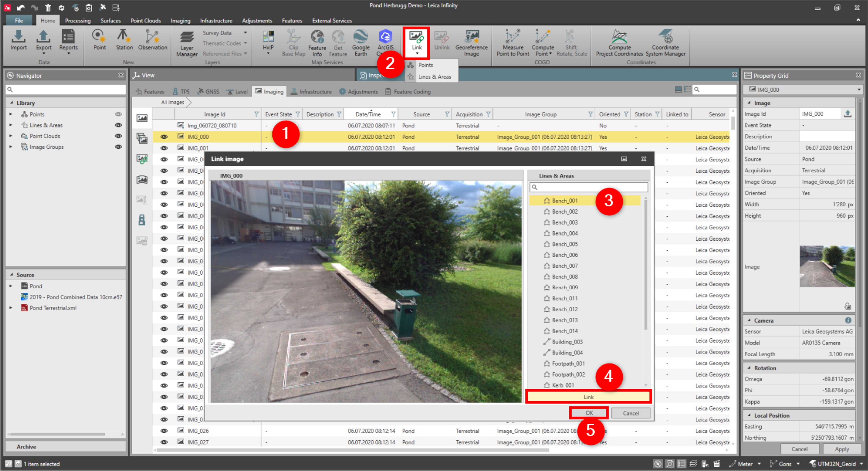Click the image groups icon in sidebar
Image resolution: width=868 pixels, height=471 pixels.
pyautogui.click(x=142, y=139)
